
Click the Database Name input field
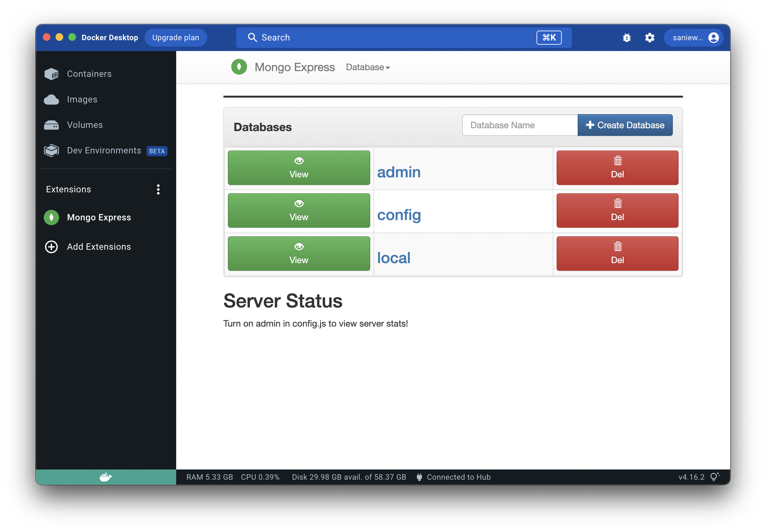pyautogui.click(x=520, y=125)
